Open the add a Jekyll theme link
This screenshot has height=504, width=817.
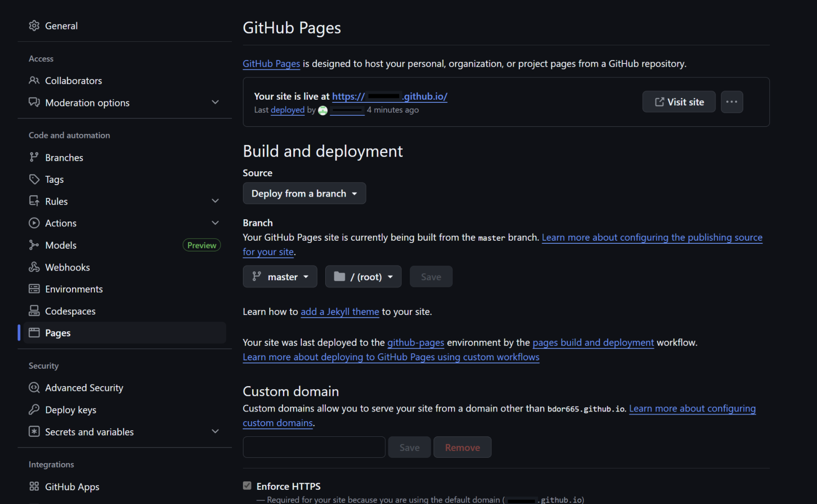point(340,311)
